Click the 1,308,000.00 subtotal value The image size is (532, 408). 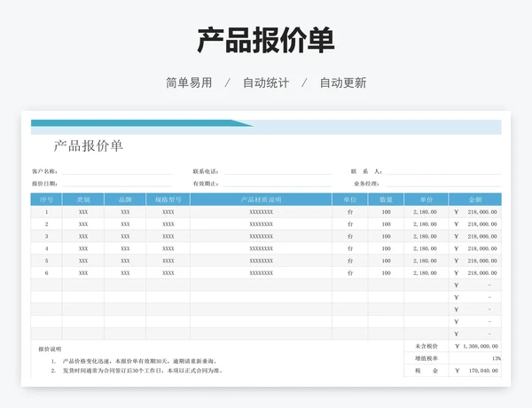[475, 346]
